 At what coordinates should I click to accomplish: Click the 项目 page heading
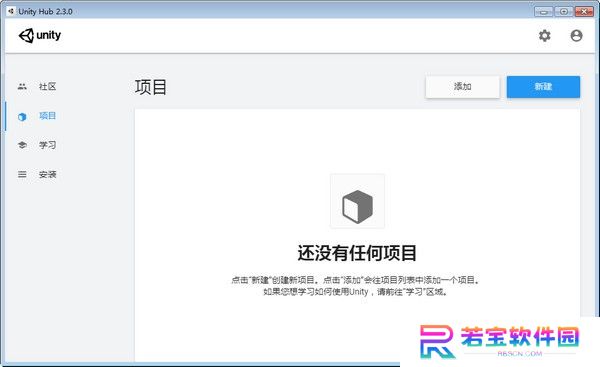click(151, 87)
